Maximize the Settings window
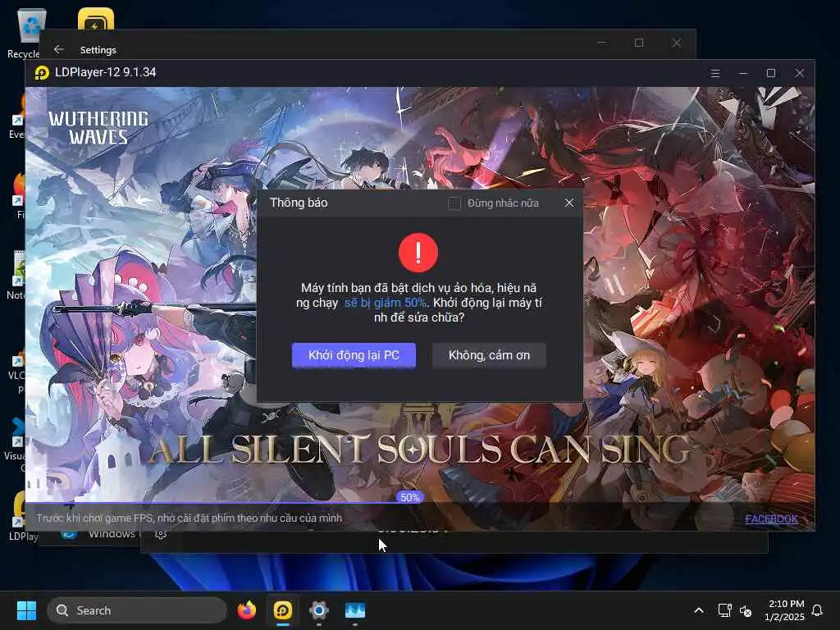Viewport: 840px width, 630px height. (x=638, y=43)
